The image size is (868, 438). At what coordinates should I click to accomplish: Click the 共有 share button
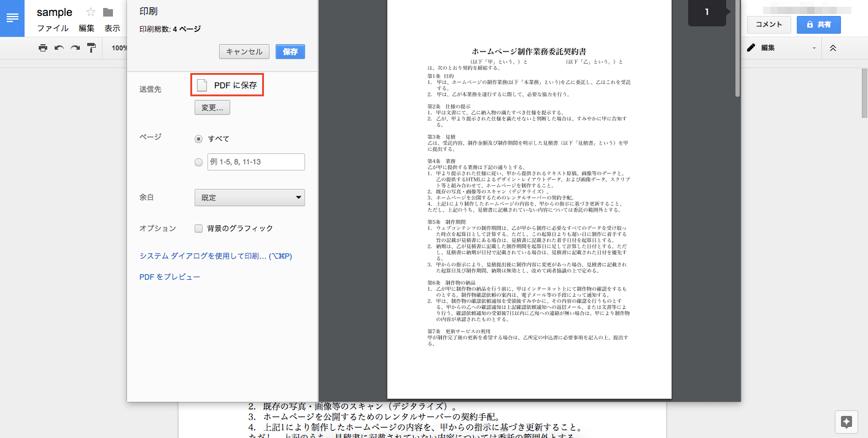click(x=819, y=25)
